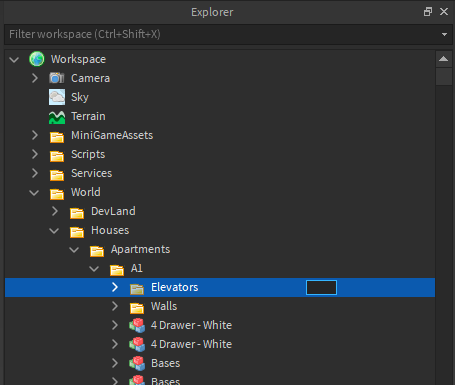455x385 pixels.
Task: Select the Sky label
Action: pyautogui.click(x=80, y=97)
